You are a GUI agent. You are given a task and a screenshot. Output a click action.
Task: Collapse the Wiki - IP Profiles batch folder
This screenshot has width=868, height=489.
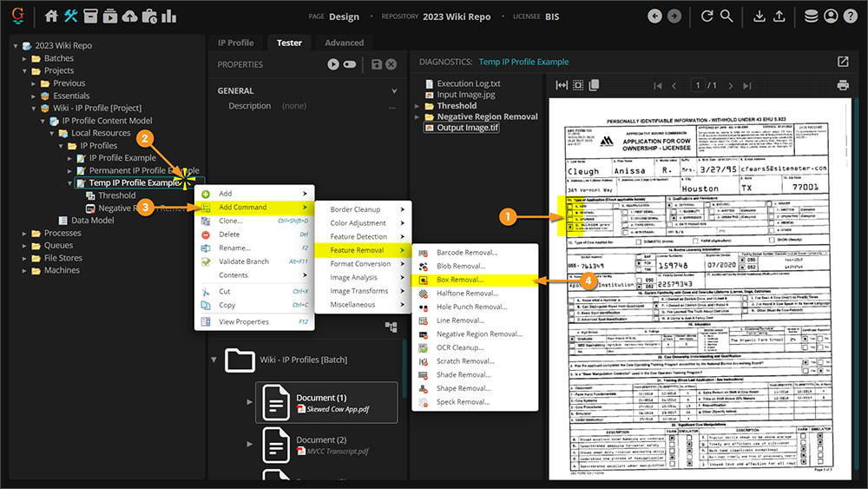pos(214,360)
